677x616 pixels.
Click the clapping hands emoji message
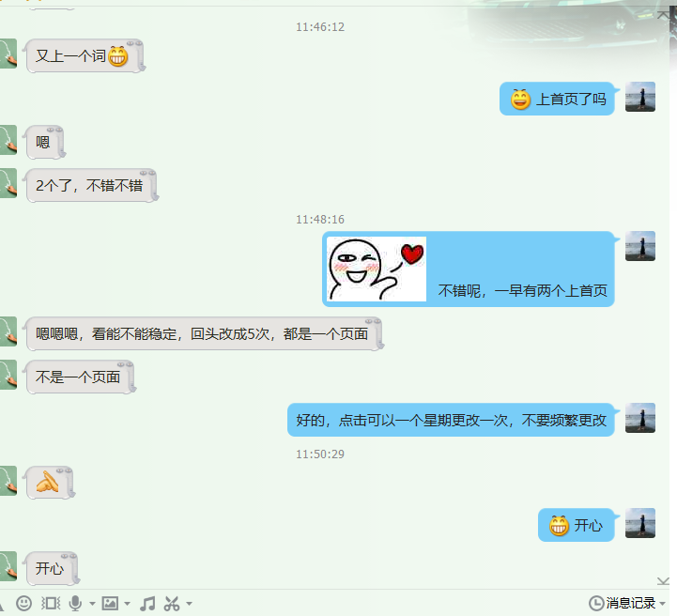[x=48, y=482]
